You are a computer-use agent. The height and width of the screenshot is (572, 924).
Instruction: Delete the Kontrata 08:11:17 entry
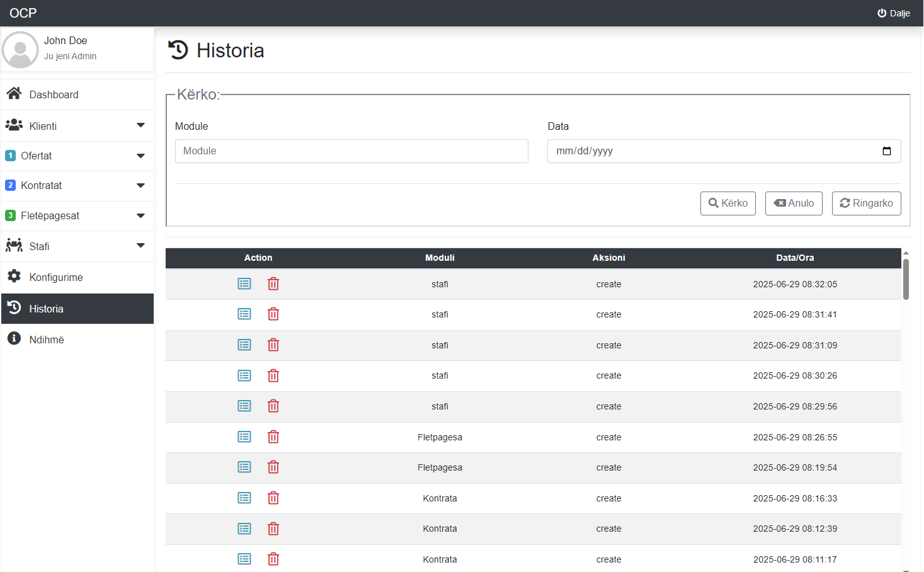click(273, 559)
